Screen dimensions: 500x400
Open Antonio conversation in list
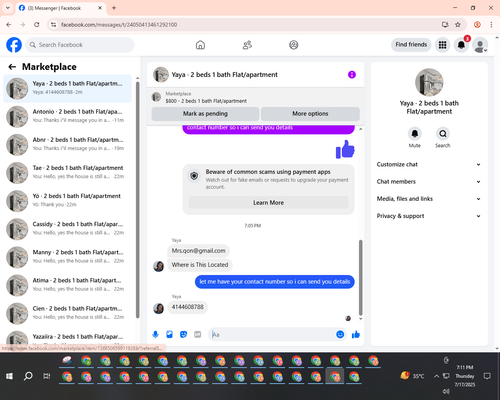tap(67, 117)
